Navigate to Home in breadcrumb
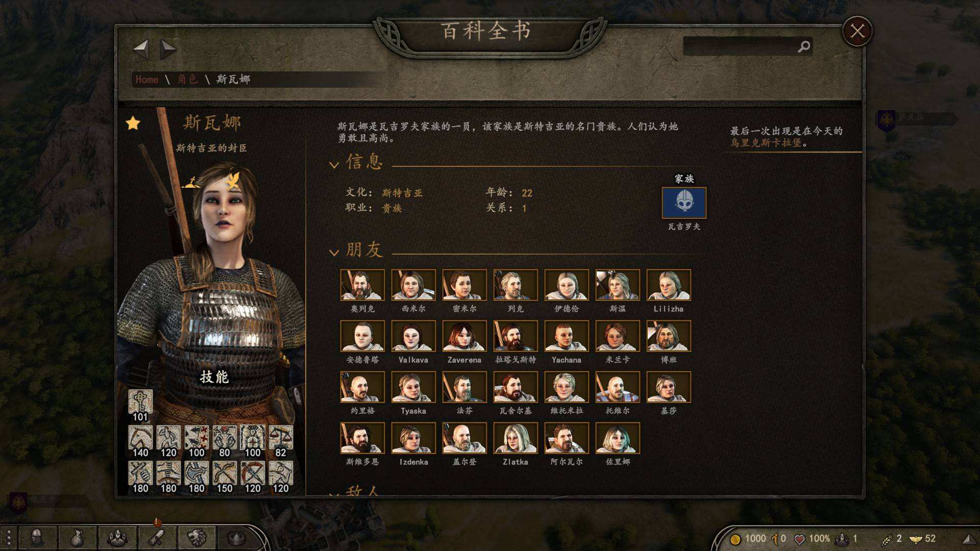This screenshot has width=980, height=551. click(x=146, y=79)
